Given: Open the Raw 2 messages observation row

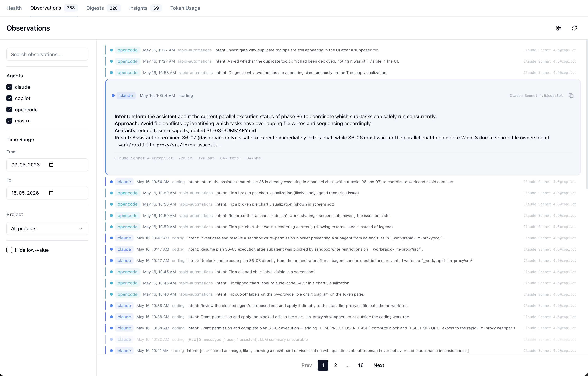Looking at the screenshot, I should coord(343,339).
